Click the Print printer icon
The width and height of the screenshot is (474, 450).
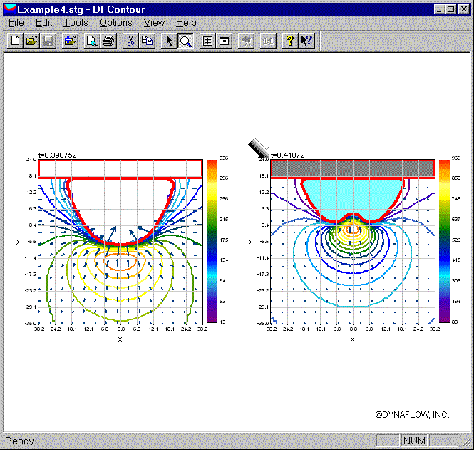108,41
